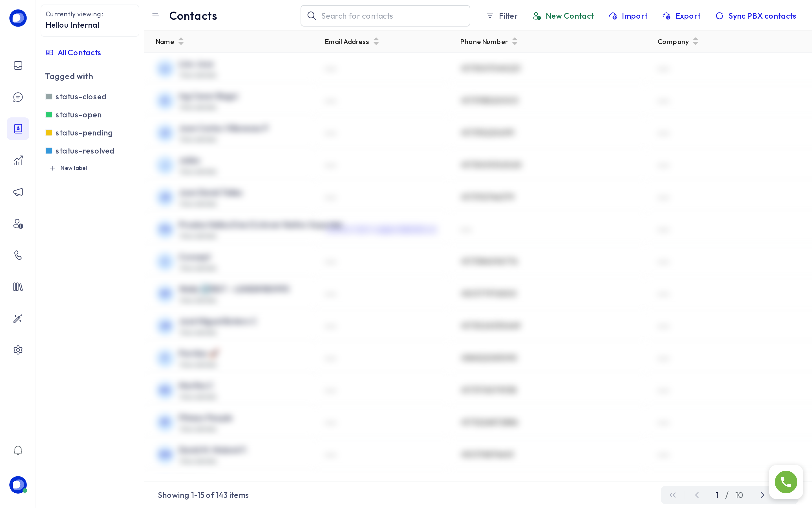This screenshot has height=508, width=812.
Task: Open the Campaigns megaphone icon
Action: pos(18,192)
